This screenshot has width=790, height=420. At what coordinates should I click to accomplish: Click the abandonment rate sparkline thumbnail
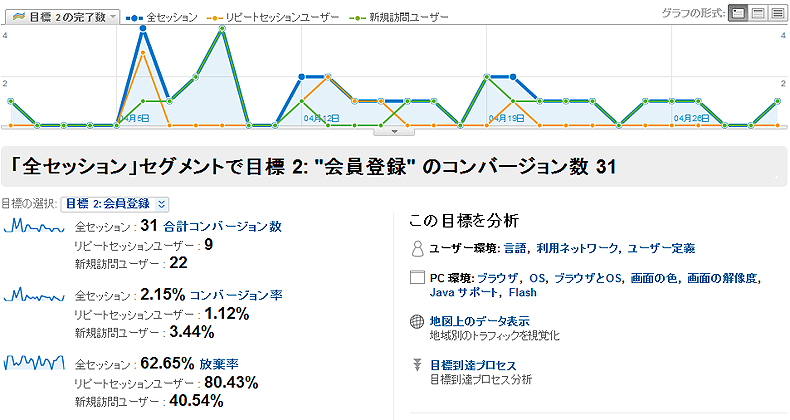(34, 363)
